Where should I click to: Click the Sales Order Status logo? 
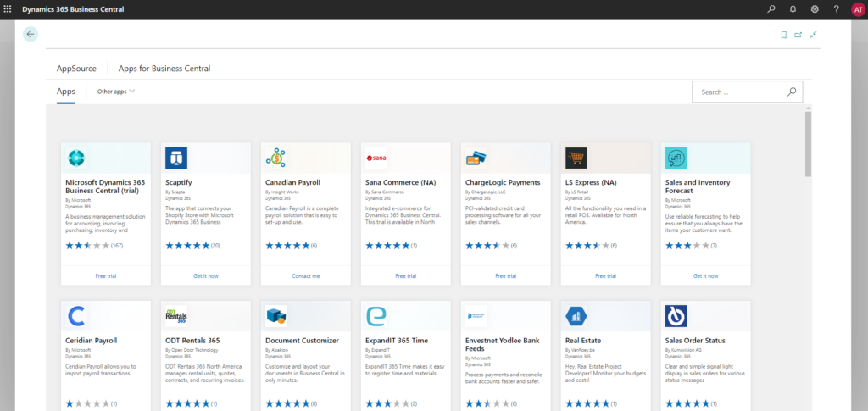(676, 316)
